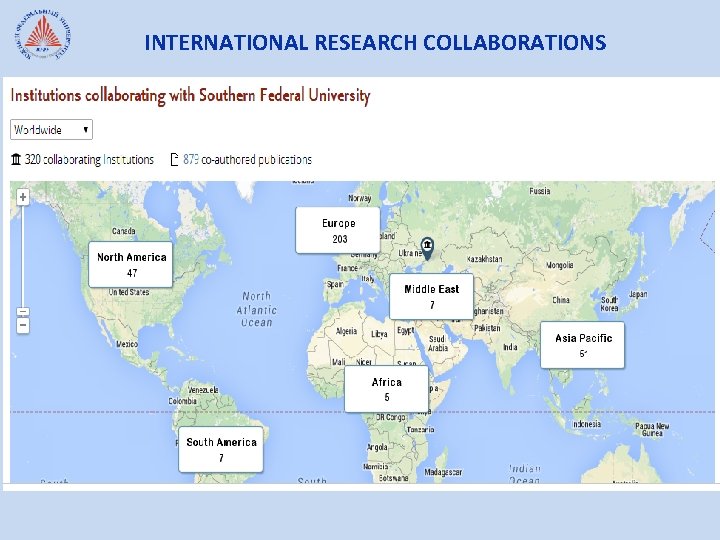The image size is (720, 540).
Task: Click the Venezuela label on the map
Action: coord(203,390)
